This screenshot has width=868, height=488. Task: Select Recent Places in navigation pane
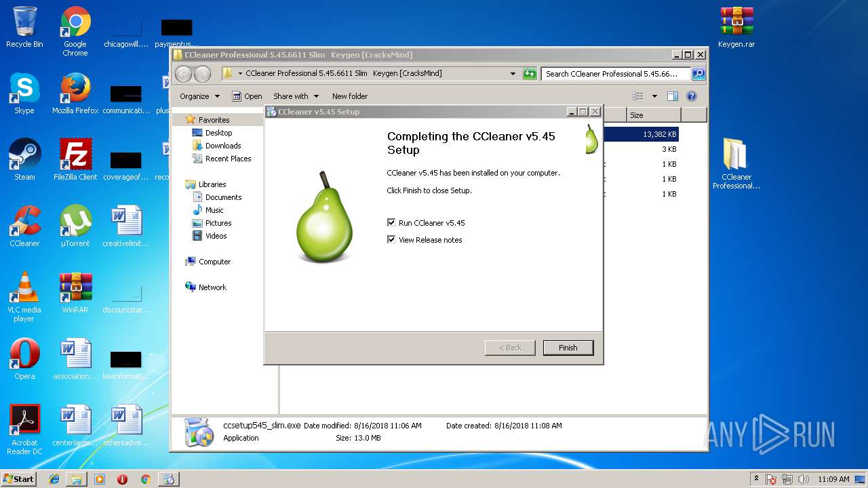(228, 159)
